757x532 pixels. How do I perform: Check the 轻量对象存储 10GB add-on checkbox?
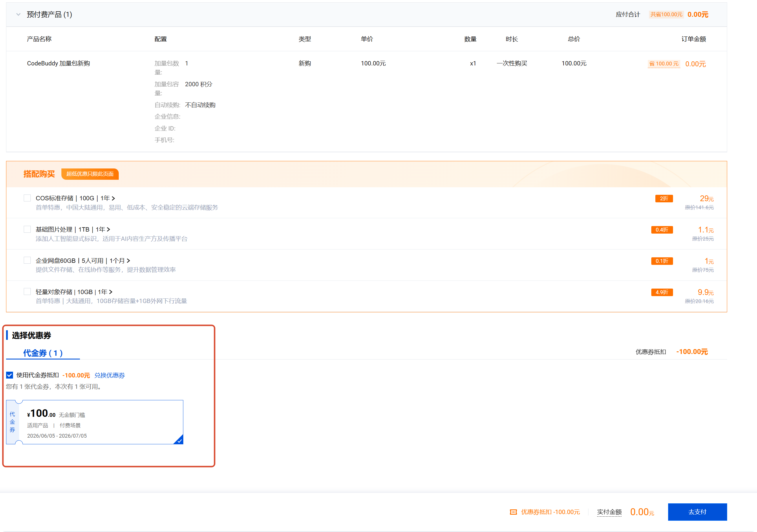tap(27, 292)
